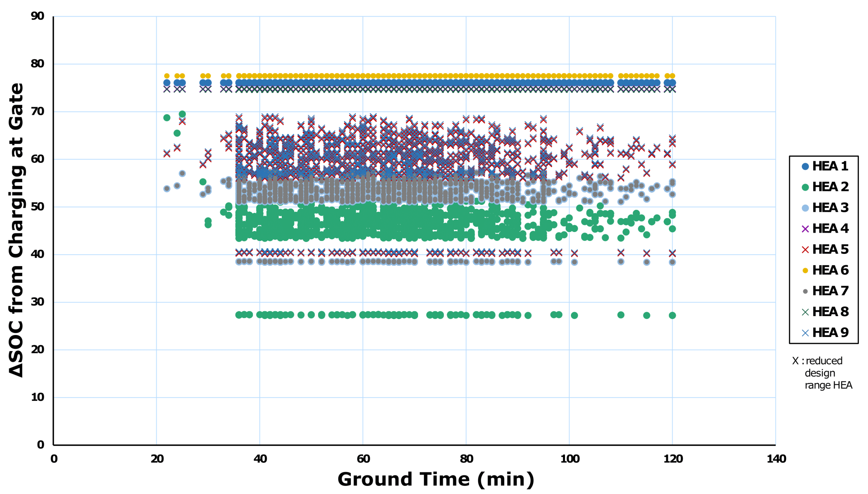
Task: Click the x-axis 60 tick label
Action: 363,459
